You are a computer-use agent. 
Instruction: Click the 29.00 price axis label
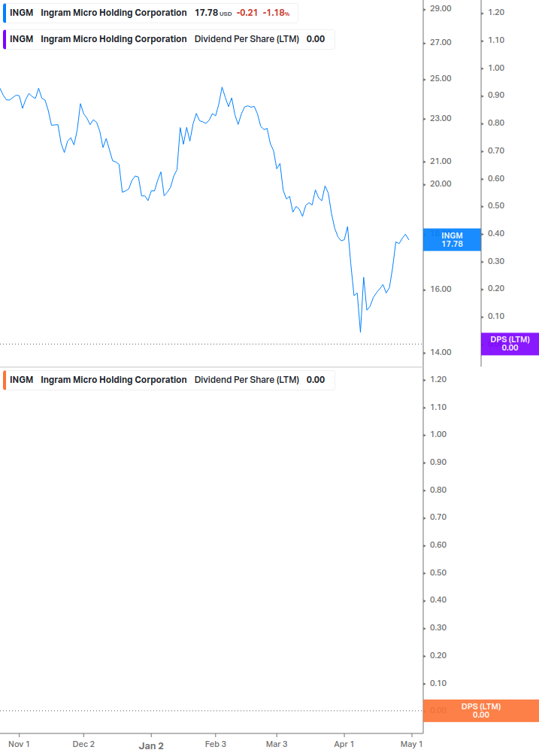click(x=441, y=9)
